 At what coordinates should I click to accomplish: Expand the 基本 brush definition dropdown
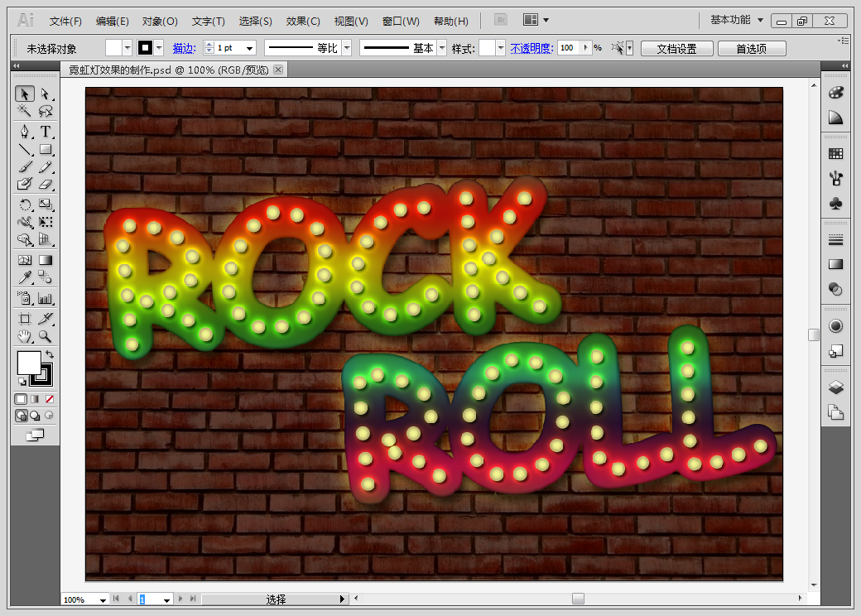click(442, 48)
